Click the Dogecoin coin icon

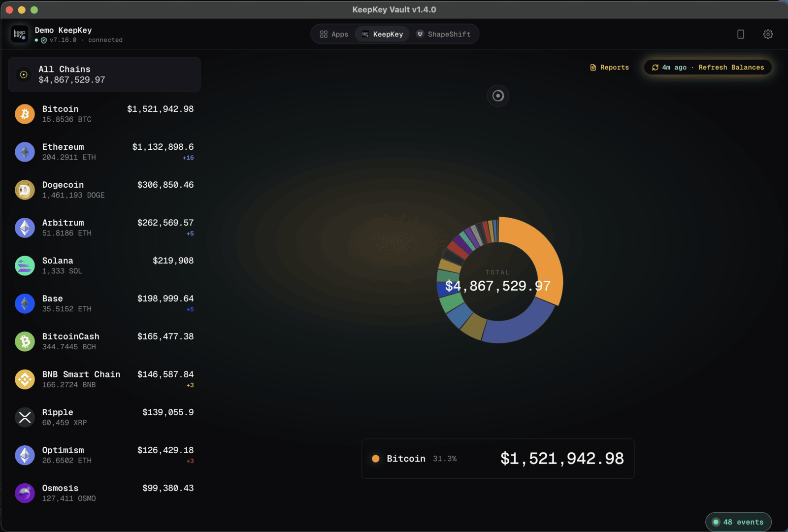pos(25,190)
